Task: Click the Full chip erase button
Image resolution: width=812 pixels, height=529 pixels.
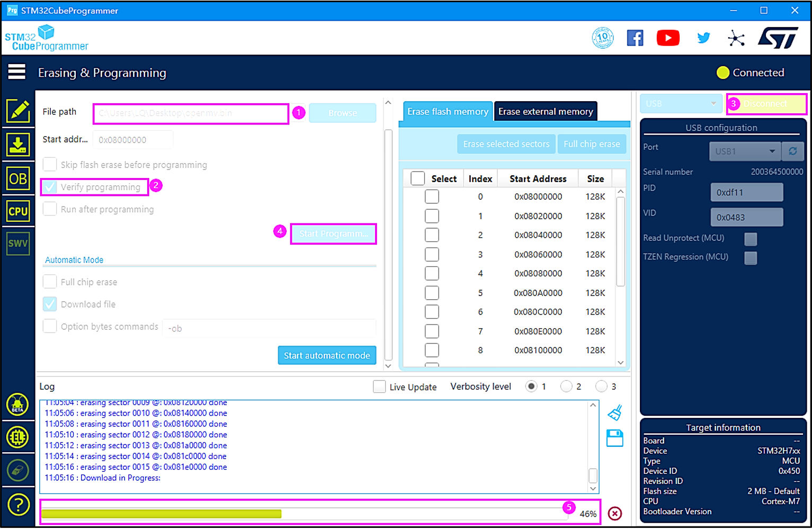Action: tap(592, 144)
